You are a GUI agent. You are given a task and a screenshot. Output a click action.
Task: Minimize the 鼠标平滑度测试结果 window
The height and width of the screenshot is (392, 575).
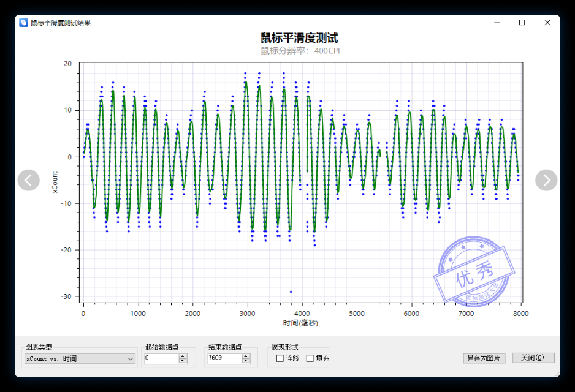click(497, 23)
